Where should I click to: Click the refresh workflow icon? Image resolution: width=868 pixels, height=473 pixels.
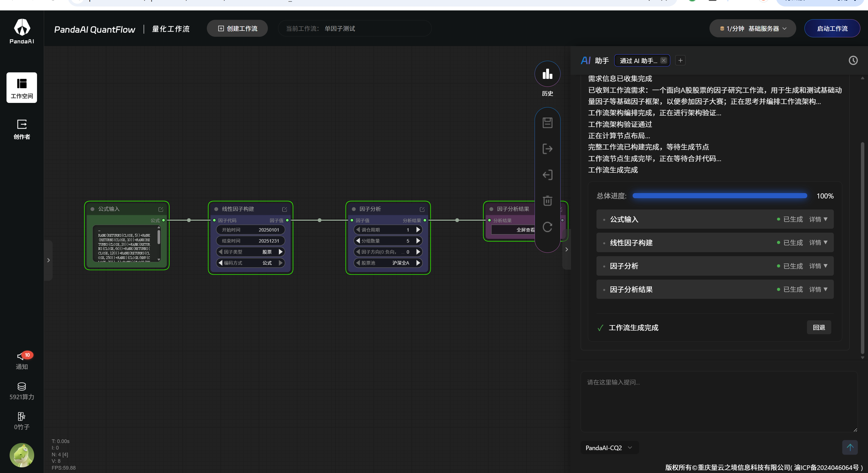click(x=547, y=227)
